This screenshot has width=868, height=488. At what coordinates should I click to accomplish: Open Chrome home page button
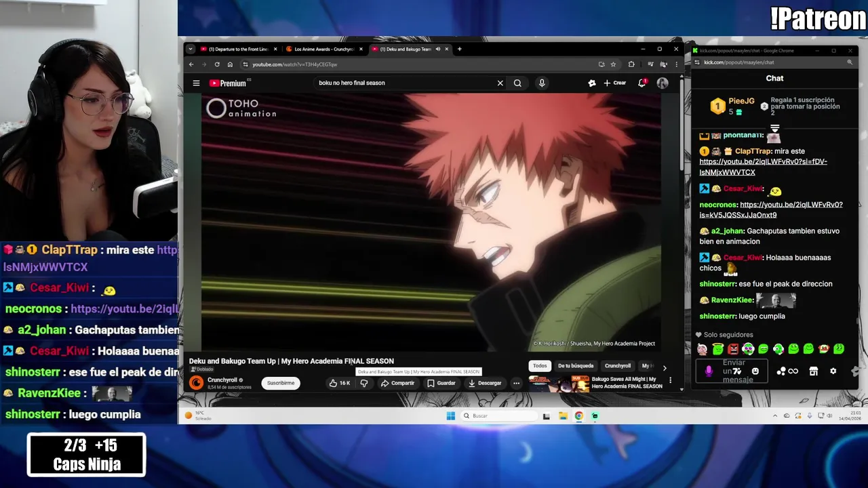pos(230,64)
